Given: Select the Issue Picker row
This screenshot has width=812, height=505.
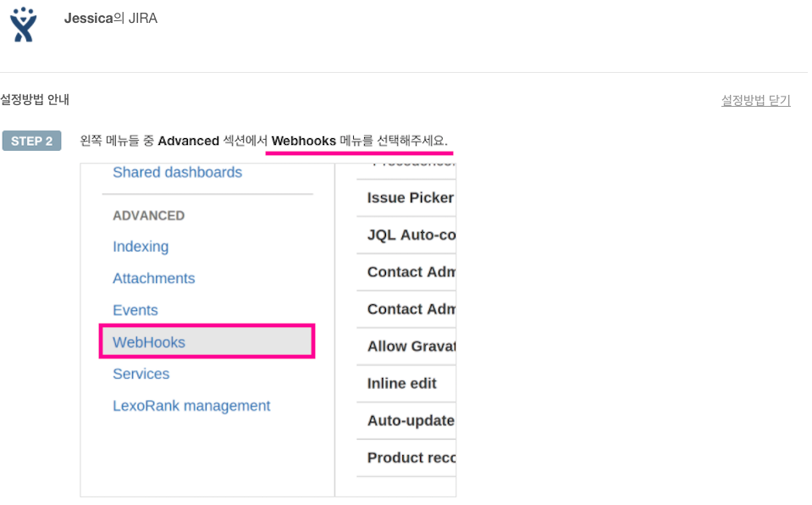Looking at the screenshot, I should point(410,197).
